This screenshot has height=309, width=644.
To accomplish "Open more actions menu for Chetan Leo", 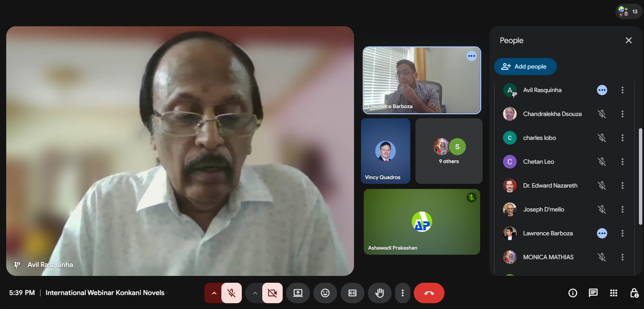I will point(623,162).
